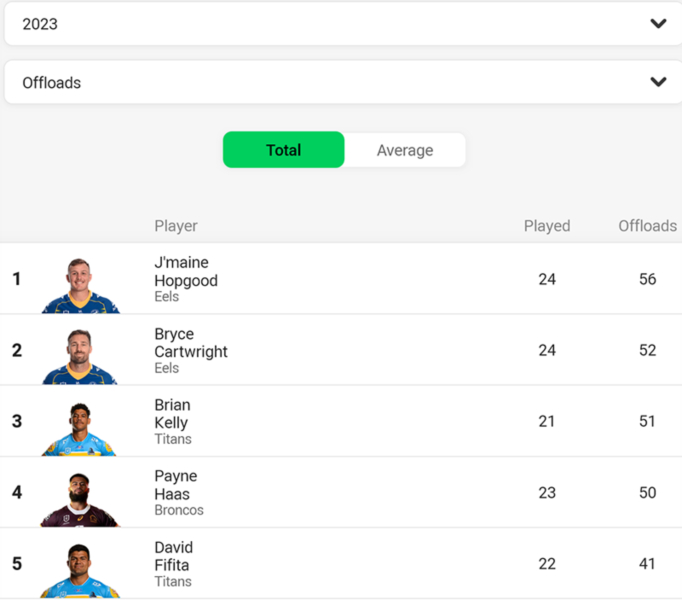Click the chevron beside 2023
The height and width of the screenshot is (600, 682).
(658, 23)
